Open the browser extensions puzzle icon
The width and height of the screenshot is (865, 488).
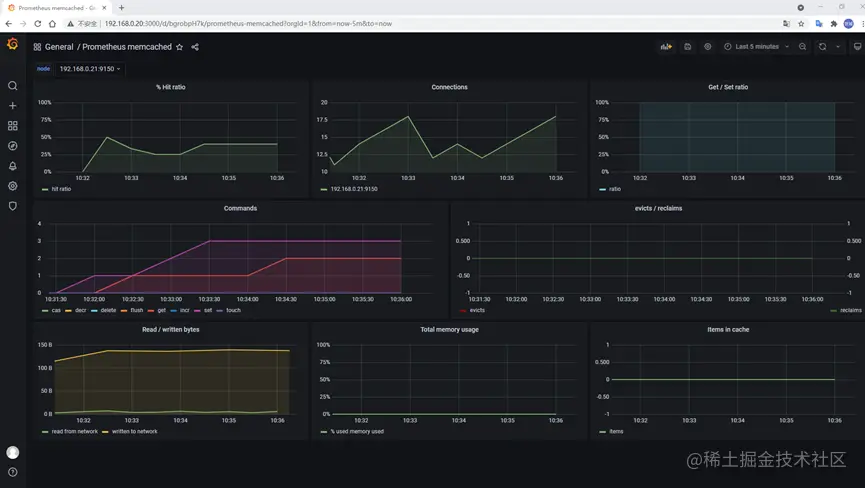coord(834,24)
